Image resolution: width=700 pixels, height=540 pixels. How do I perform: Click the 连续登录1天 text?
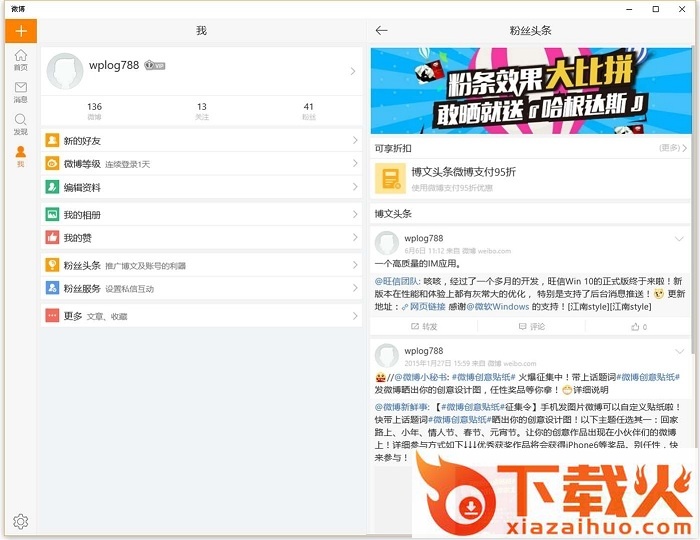click(x=128, y=165)
